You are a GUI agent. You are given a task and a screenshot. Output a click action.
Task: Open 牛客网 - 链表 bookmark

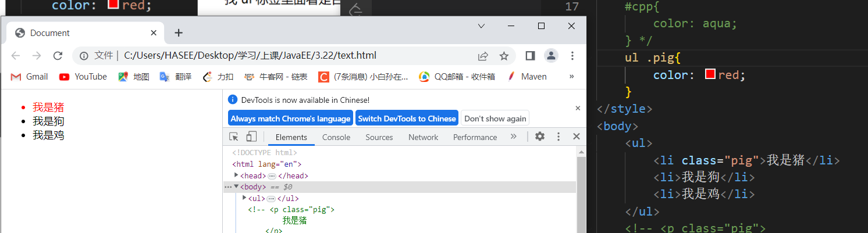(276, 76)
